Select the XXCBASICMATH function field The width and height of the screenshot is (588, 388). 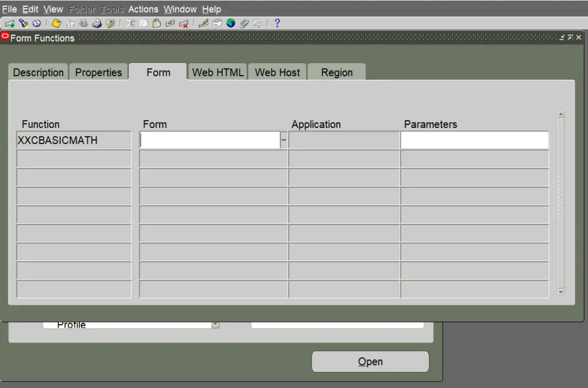click(x=73, y=139)
